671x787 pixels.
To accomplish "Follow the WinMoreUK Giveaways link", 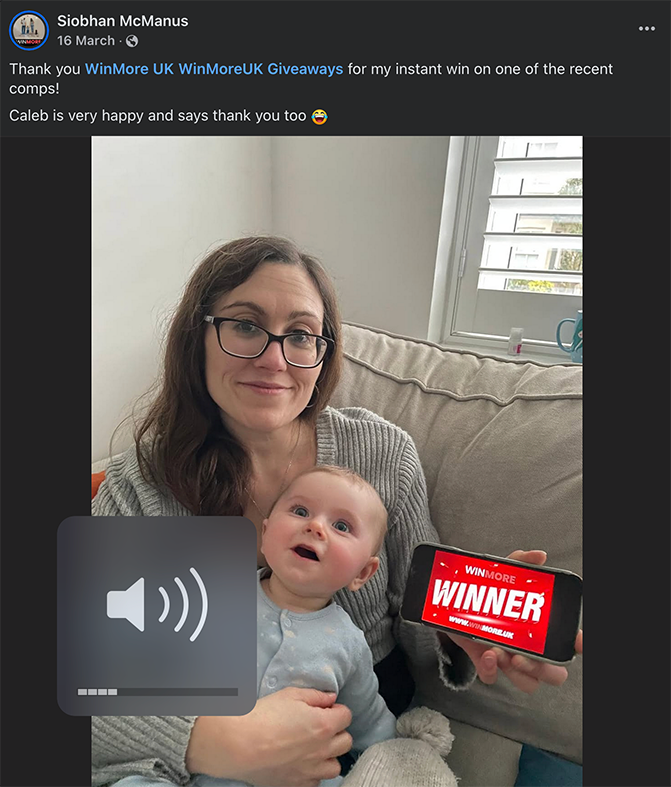I will (x=261, y=69).
